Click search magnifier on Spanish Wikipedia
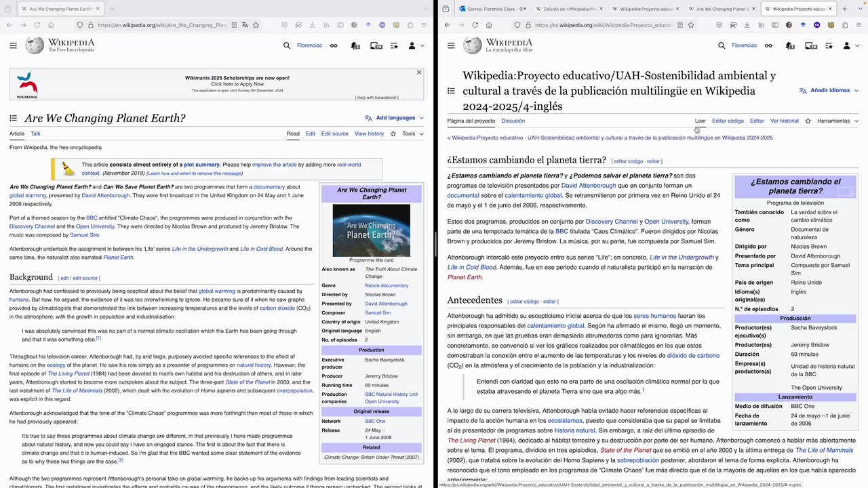The width and height of the screenshot is (868, 488). [x=722, y=45]
